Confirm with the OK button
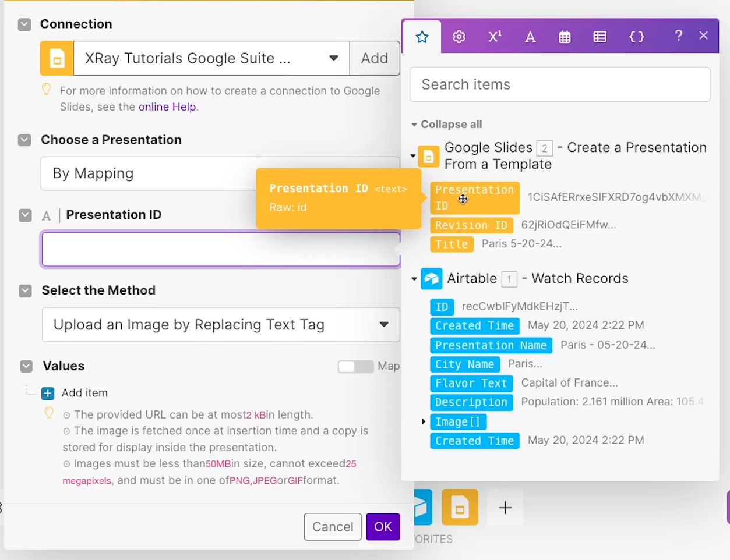730x560 pixels. coord(383,527)
